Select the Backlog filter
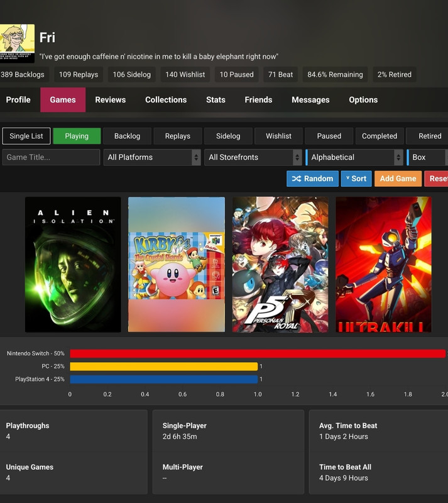The width and height of the screenshot is (448, 503). click(x=127, y=136)
